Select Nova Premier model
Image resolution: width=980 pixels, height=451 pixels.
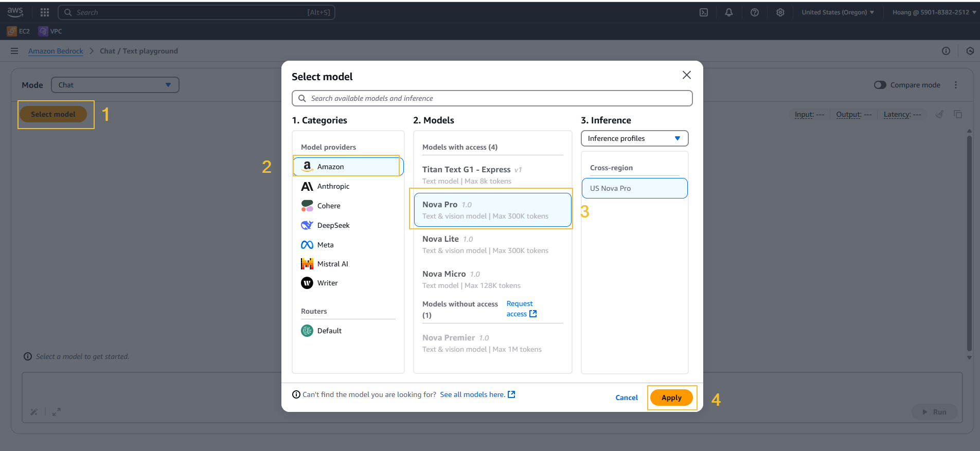point(493,343)
